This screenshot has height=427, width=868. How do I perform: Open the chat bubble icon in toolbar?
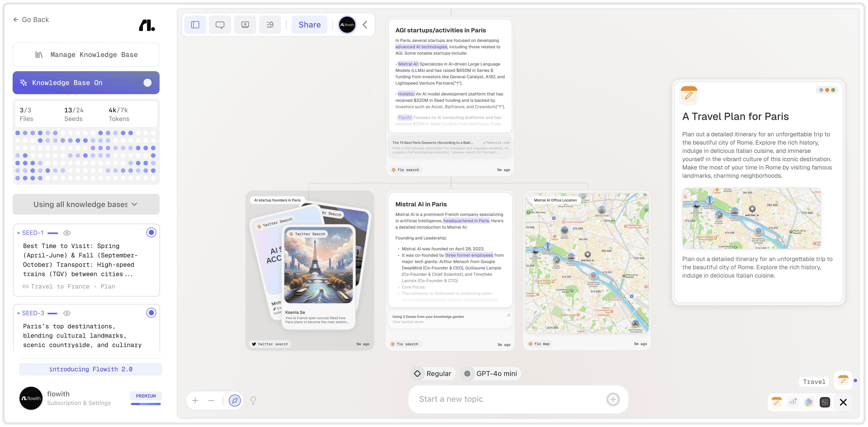tap(220, 25)
